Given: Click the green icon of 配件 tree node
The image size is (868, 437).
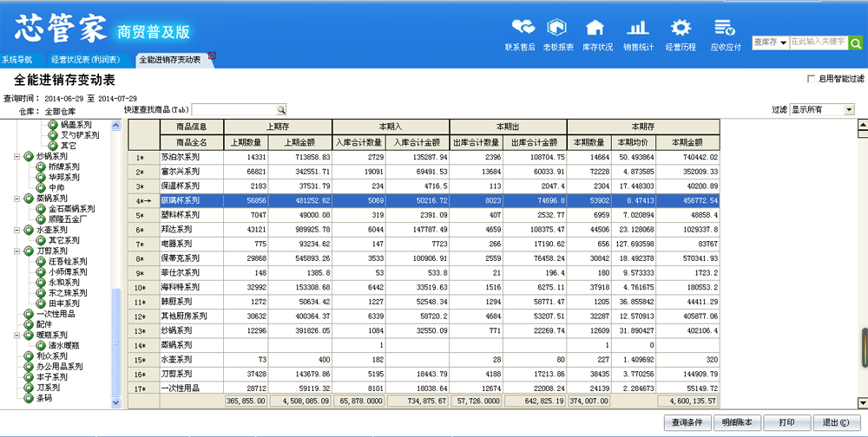Looking at the screenshot, I should pyautogui.click(x=29, y=324).
